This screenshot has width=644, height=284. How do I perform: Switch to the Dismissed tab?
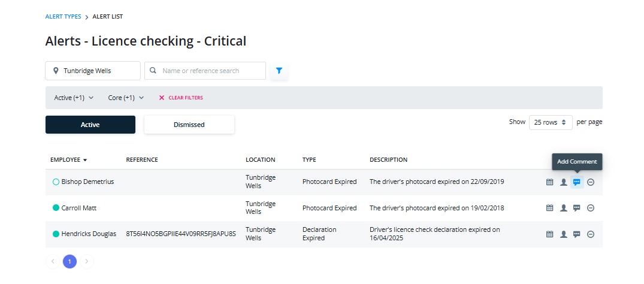click(x=189, y=125)
